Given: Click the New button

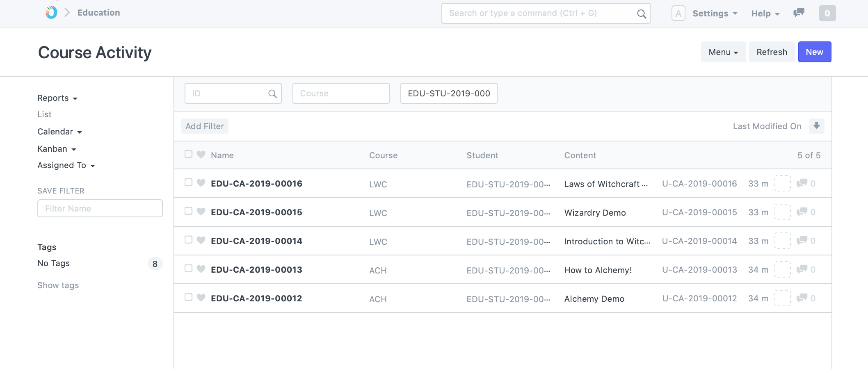Looking at the screenshot, I should pos(814,52).
